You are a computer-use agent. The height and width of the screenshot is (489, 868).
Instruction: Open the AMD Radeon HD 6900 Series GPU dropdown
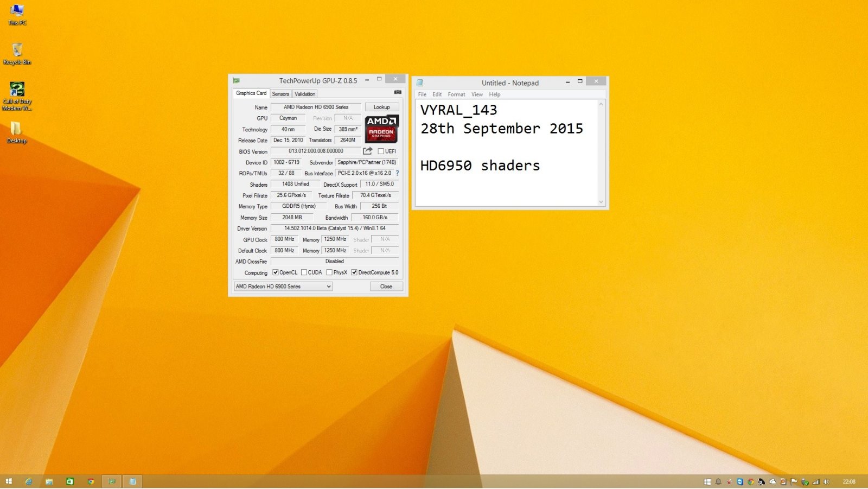coord(283,286)
